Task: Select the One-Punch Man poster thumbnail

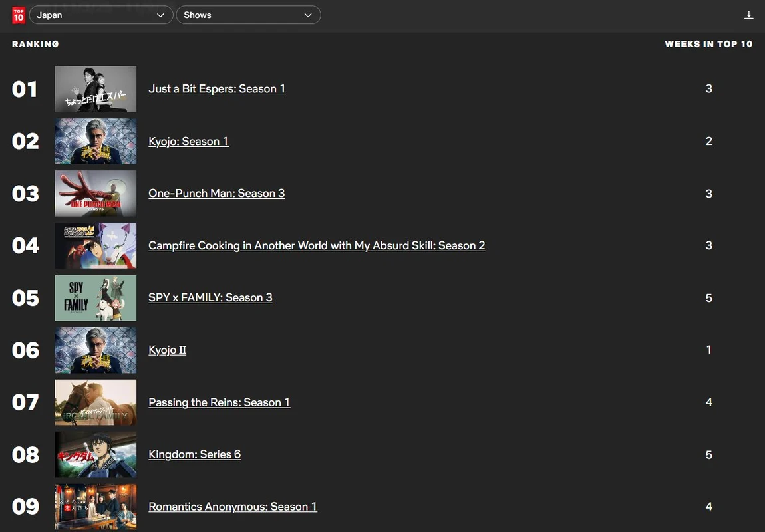Action: [x=96, y=194]
